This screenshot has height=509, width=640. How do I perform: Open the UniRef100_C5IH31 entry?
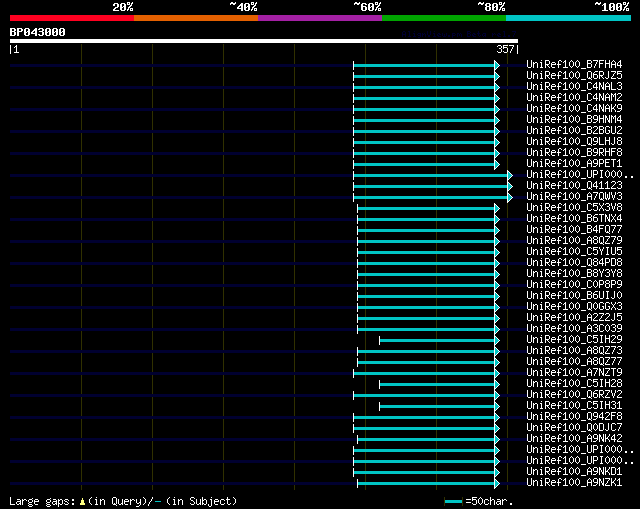(x=574, y=406)
